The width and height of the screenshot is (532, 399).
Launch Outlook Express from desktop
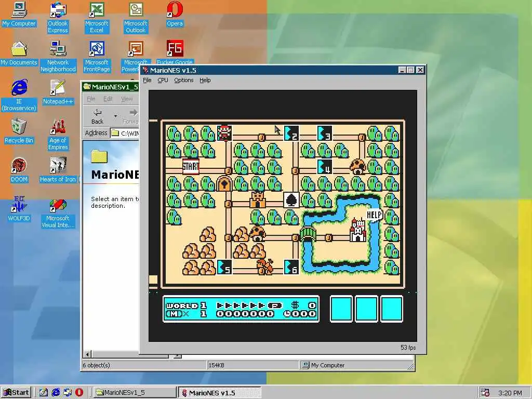[x=58, y=18]
